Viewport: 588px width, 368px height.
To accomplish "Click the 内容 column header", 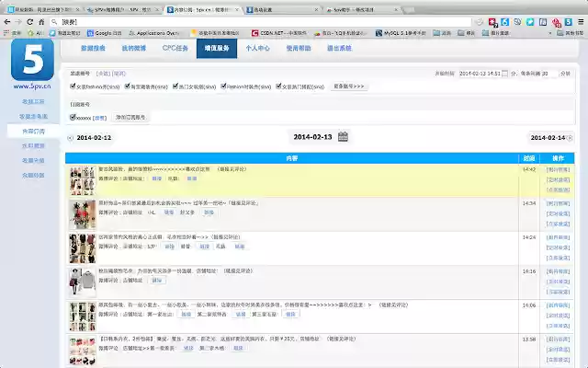I will pyautogui.click(x=292, y=158).
